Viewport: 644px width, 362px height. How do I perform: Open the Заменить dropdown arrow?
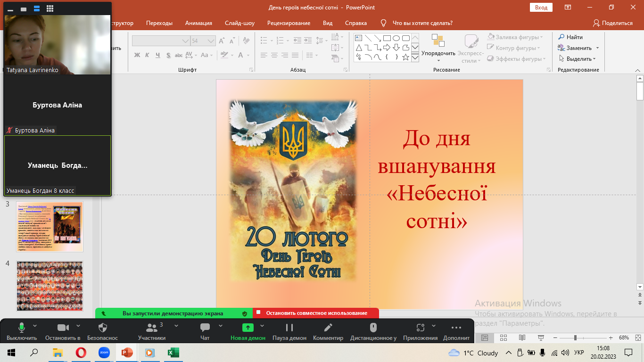(x=597, y=48)
